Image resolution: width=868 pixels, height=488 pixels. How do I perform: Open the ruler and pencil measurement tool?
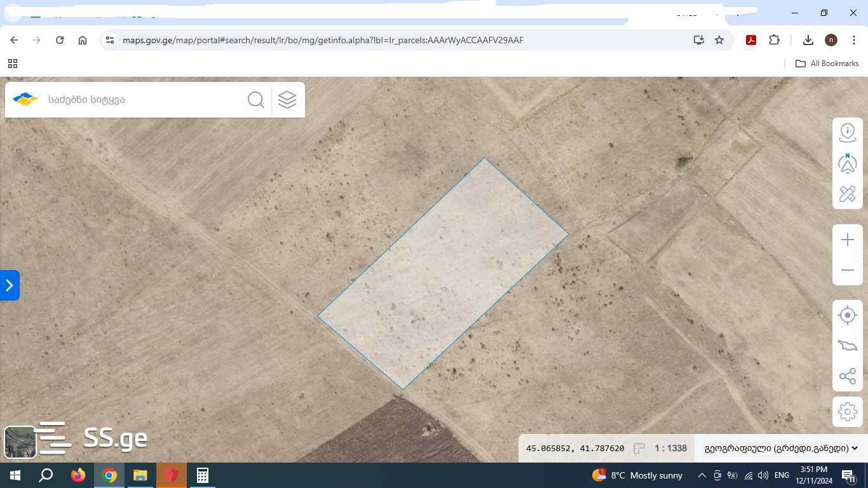[848, 194]
